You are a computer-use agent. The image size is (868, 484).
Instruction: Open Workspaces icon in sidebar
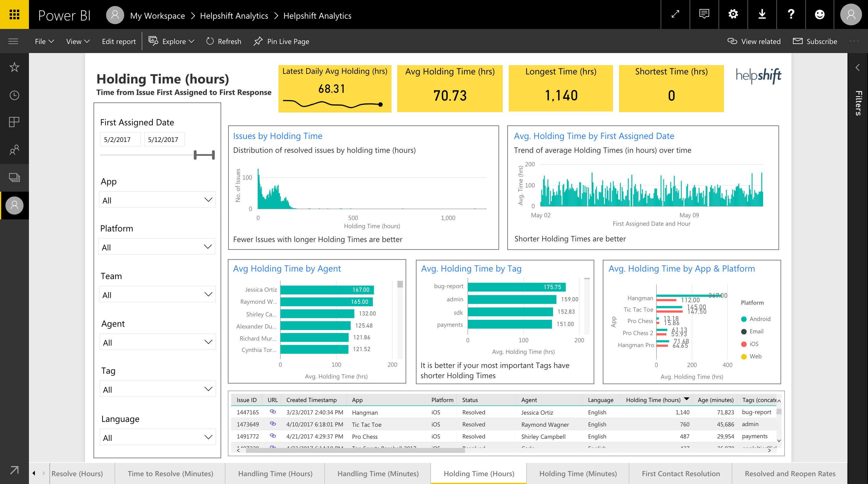tap(14, 177)
